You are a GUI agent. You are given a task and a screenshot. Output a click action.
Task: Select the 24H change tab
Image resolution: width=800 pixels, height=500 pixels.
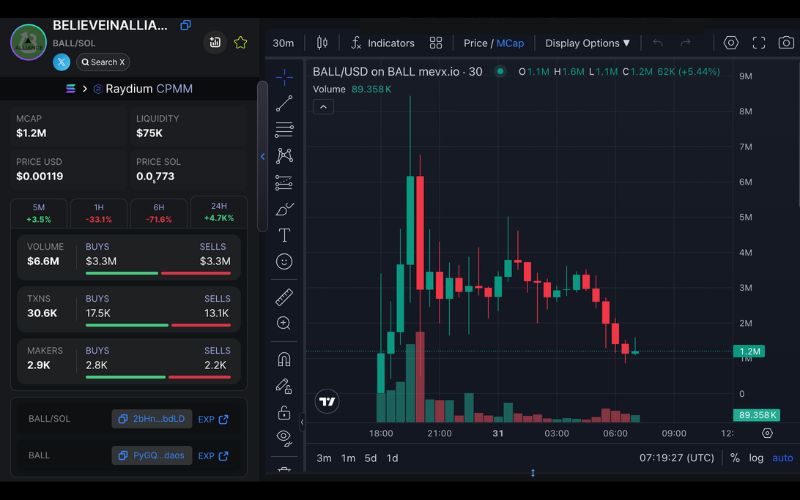click(x=219, y=212)
